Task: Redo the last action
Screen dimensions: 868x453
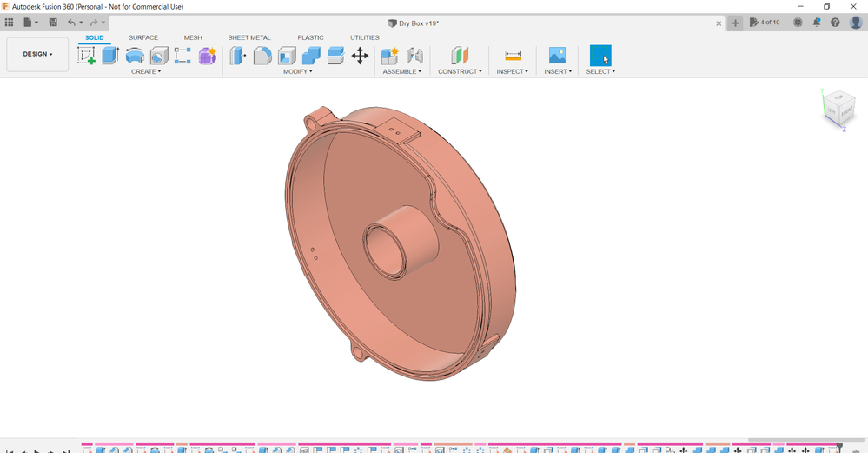Action: (x=94, y=23)
